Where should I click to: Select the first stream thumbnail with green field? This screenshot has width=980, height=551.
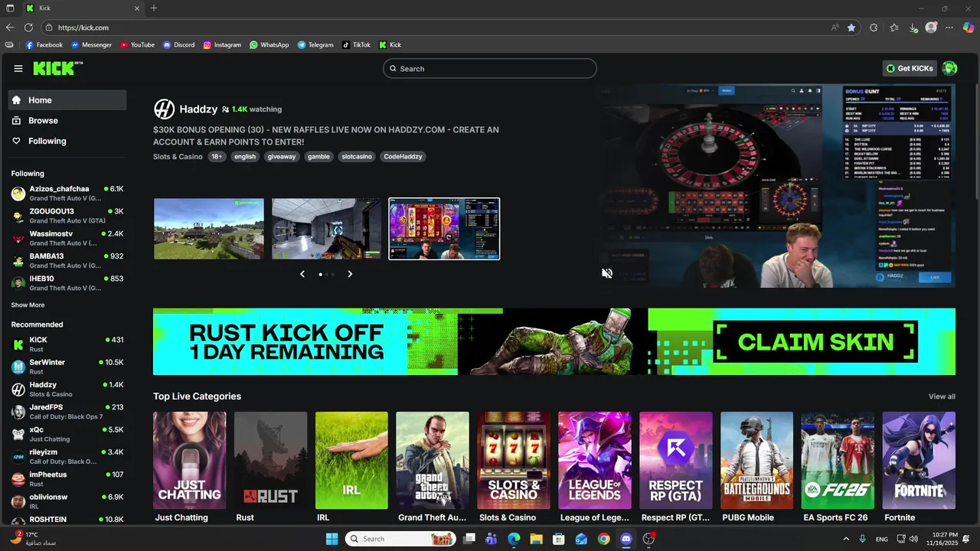pyautogui.click(x=209, y=229)
